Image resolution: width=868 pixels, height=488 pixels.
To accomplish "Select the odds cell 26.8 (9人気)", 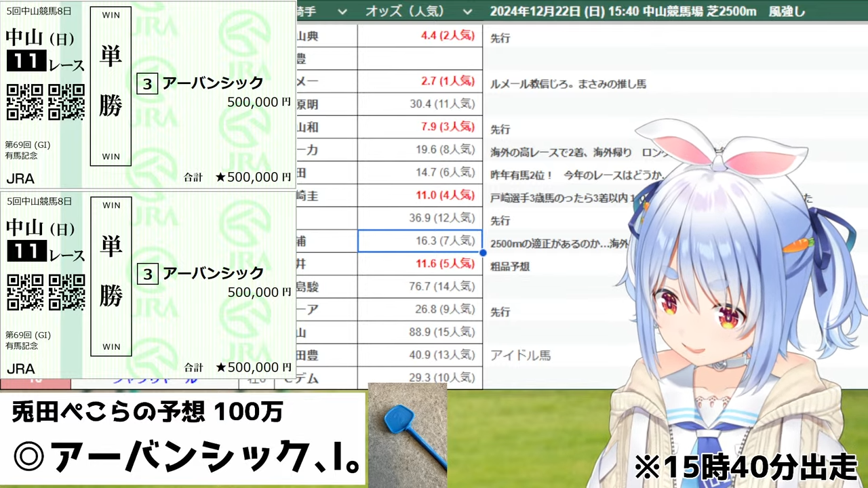I will [x=420, y=309].
